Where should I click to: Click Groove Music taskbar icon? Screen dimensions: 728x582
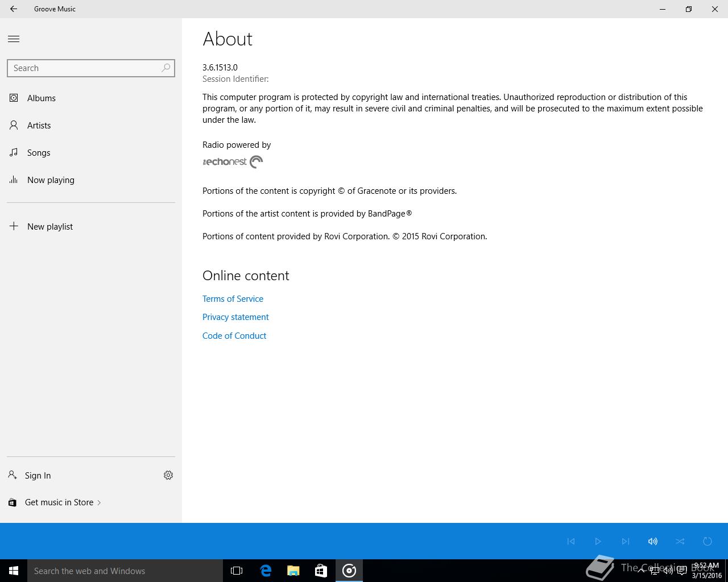click(349, 571)
